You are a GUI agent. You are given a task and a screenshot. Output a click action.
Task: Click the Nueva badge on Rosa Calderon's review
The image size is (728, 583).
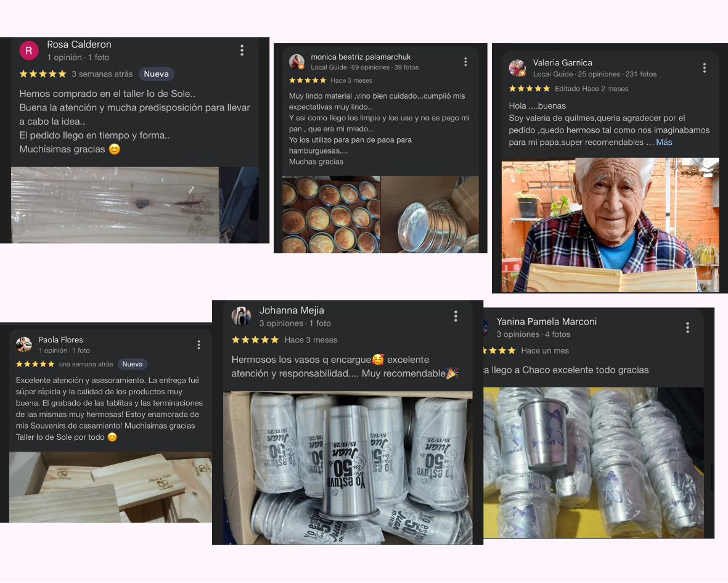pyautogui.click(x=157, y=74)
